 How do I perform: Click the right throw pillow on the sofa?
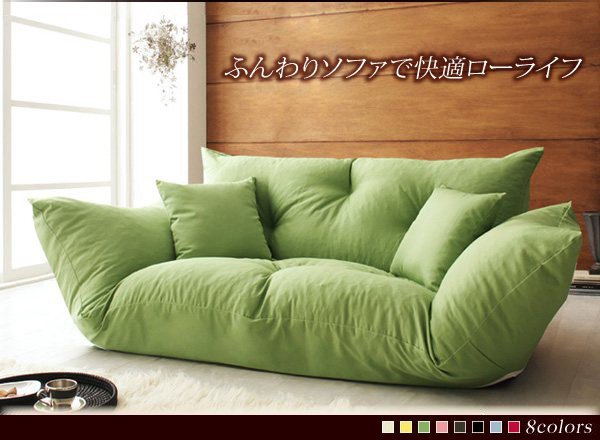(443, 233)
